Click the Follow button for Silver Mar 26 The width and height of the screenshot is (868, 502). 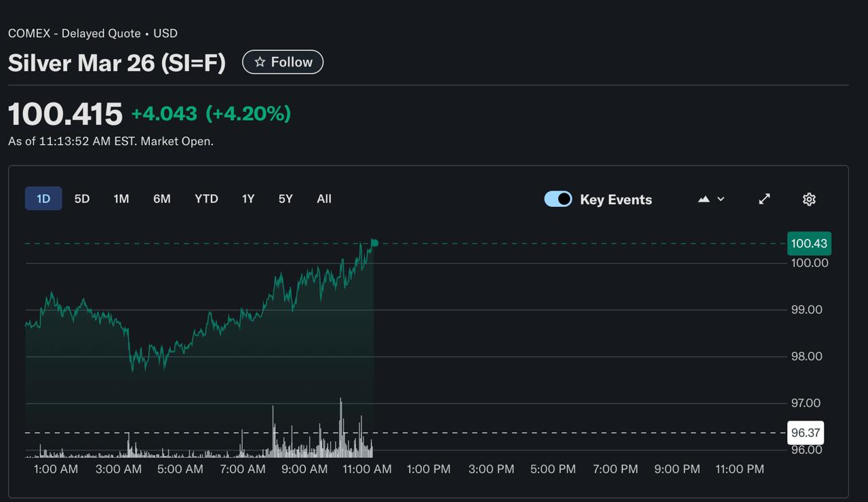283,62
